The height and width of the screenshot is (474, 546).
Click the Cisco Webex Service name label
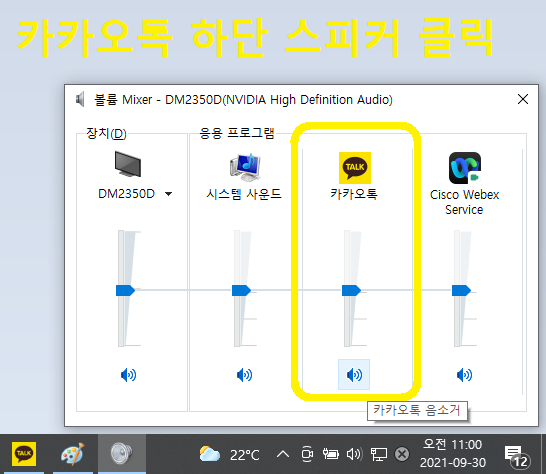click(x=464, y=202)
